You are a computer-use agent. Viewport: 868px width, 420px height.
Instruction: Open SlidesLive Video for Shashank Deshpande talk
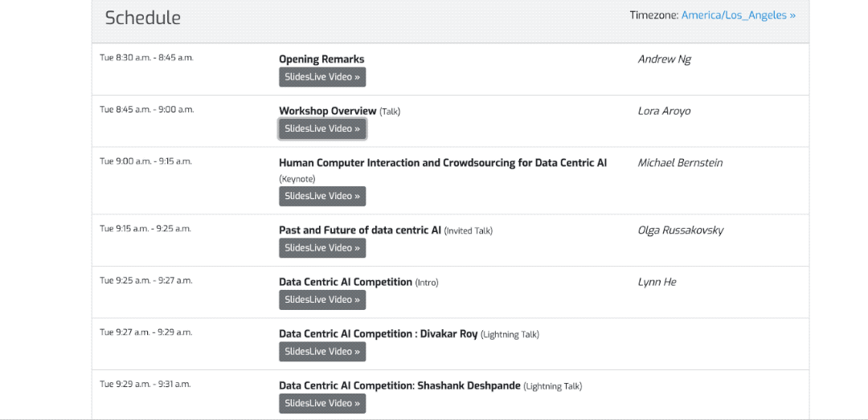pos(322,403)
